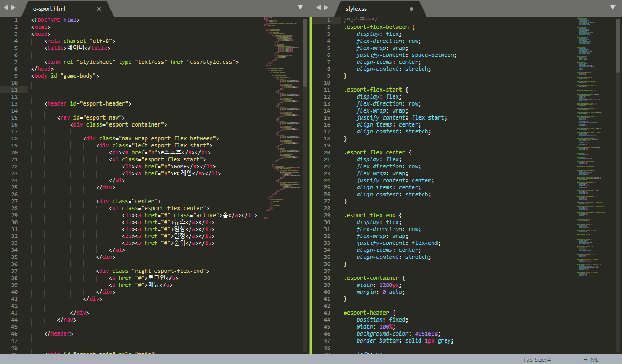Viewport: 622px width, 364px height.
Task: Click unsaved dot on style.css tab
Action: click(x=411, y=9)
